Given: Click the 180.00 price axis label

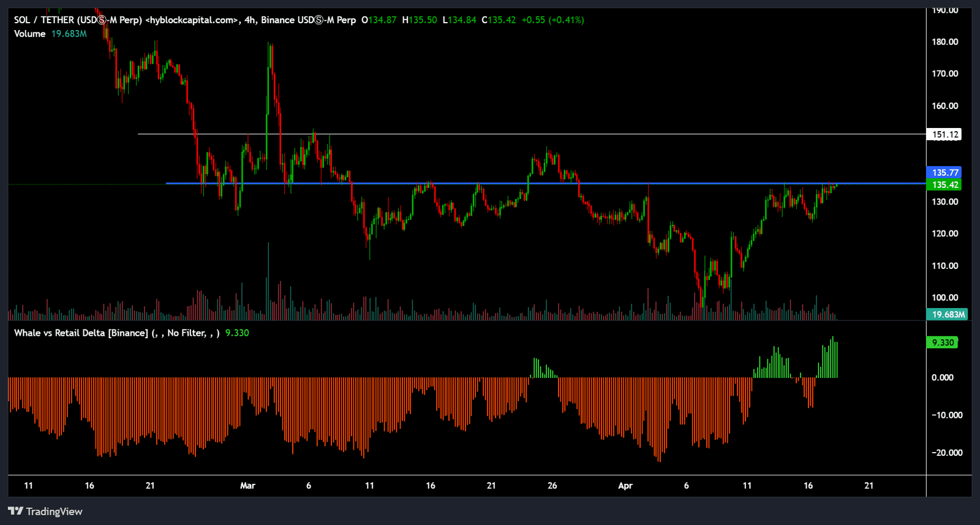Looking at the screenshot, I should (944, 42).
